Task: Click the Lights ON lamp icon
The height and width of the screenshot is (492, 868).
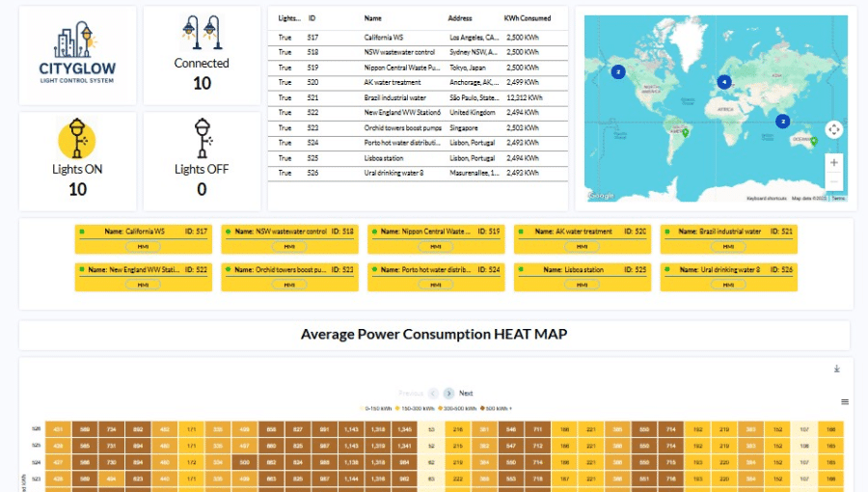Action: point(77,139)
